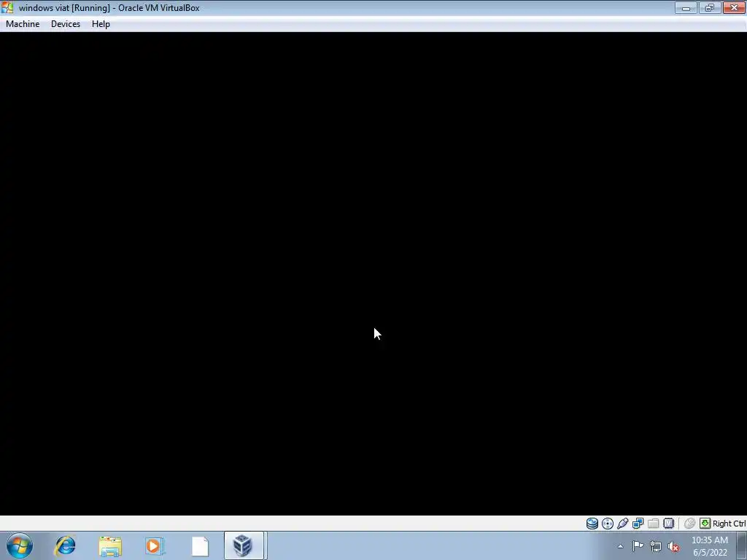
Task: Launch Windows Media Player from taskbar
Action: (155, 545)
